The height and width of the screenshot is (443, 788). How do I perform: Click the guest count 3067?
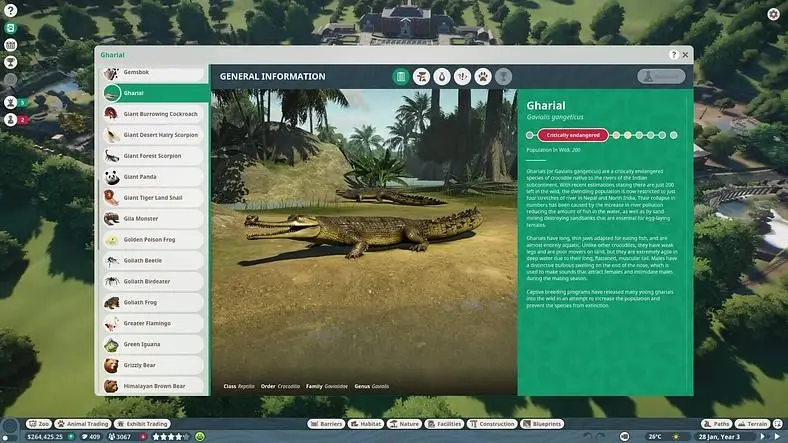pos(120,437)
